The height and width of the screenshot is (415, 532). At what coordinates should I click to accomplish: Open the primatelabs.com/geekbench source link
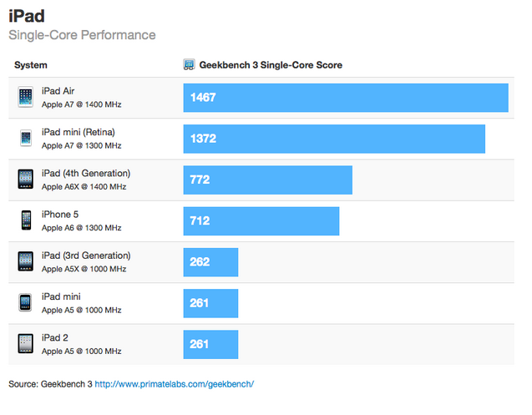point(174,384)
